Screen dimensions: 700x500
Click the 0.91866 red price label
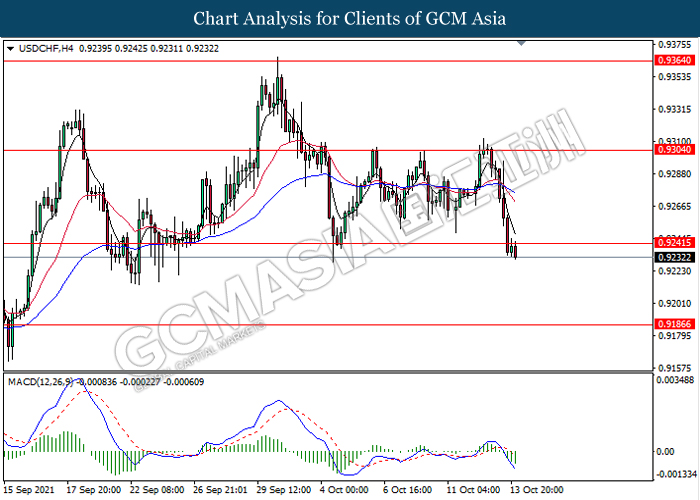pos(675,324)
